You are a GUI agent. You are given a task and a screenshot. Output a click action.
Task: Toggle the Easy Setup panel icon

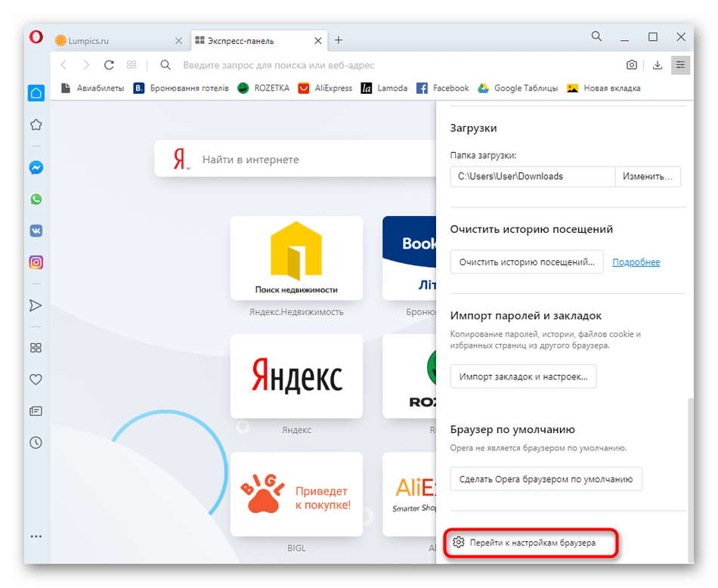coord(680,65)
